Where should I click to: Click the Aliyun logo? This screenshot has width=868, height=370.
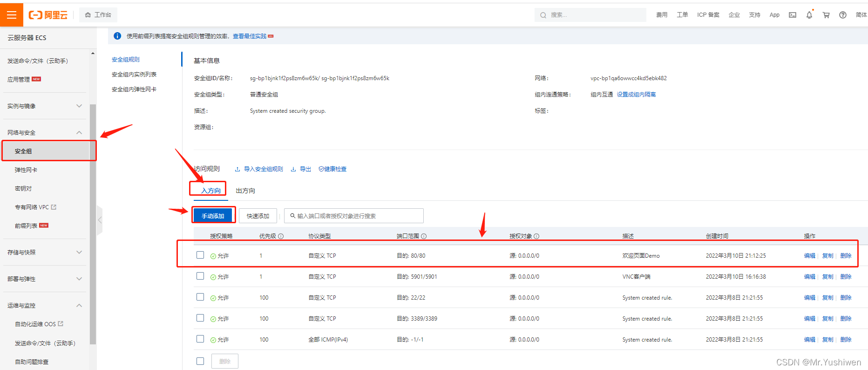pyautogui.click(x=48, y=15)
